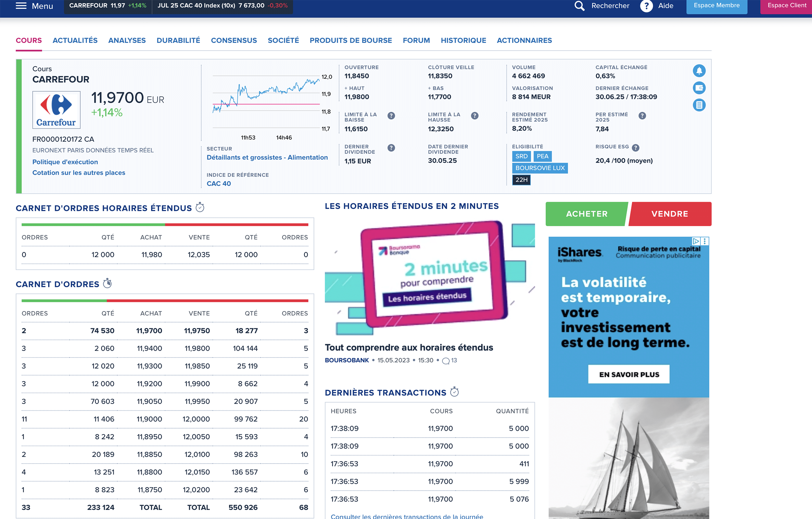Click help icon next to Risque ESG
Screen dimensions: 812x519
pyautogui.click(x=635, y=148)
